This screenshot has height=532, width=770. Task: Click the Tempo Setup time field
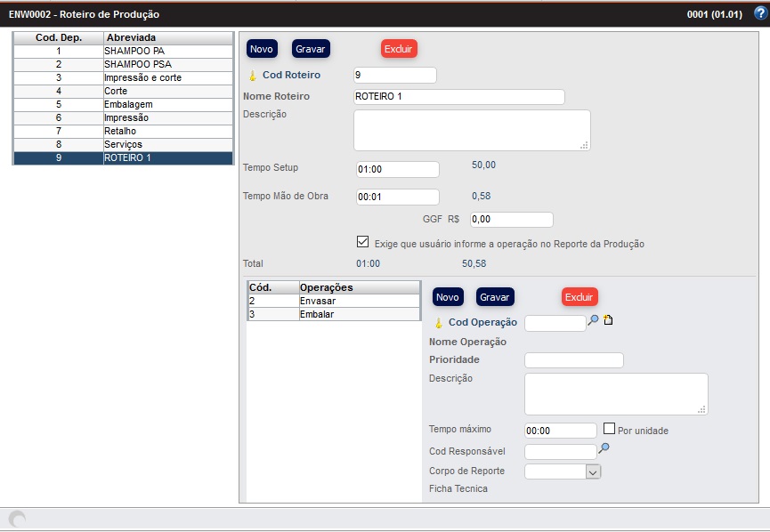(396, 169)
